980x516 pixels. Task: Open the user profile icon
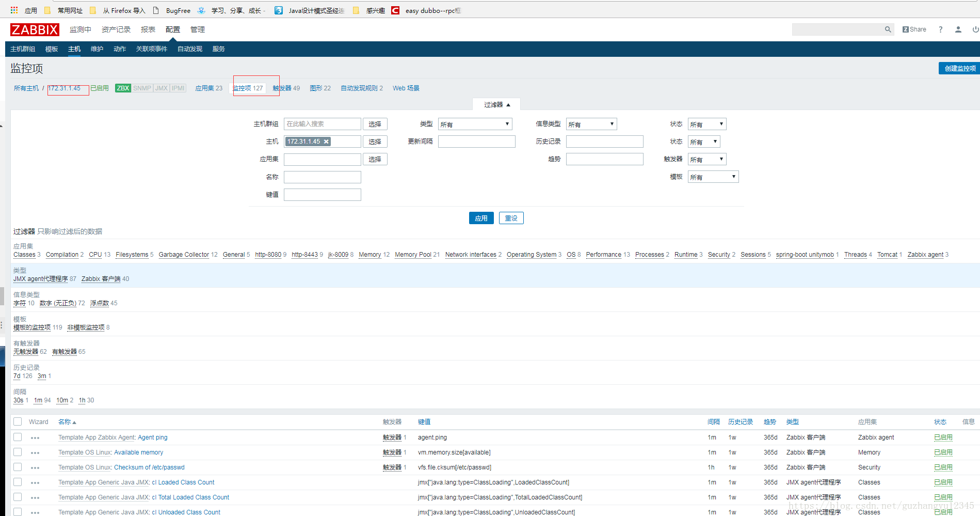[x=958, y=29]
